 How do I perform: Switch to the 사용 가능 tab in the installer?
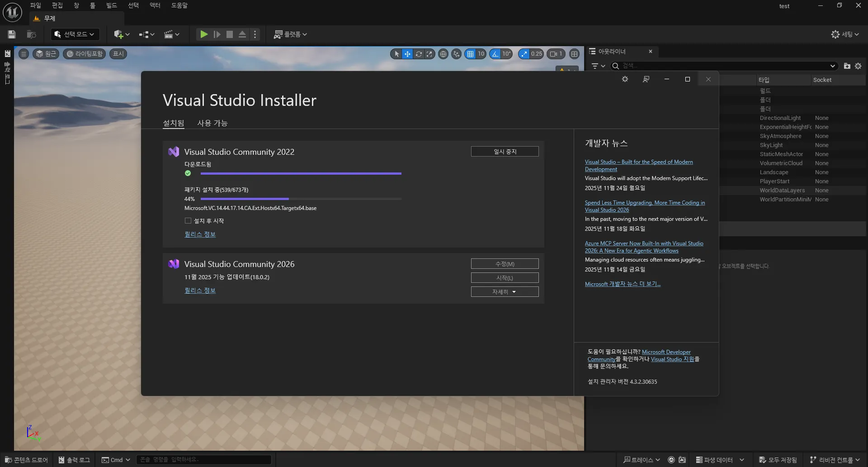click(212, 123)
